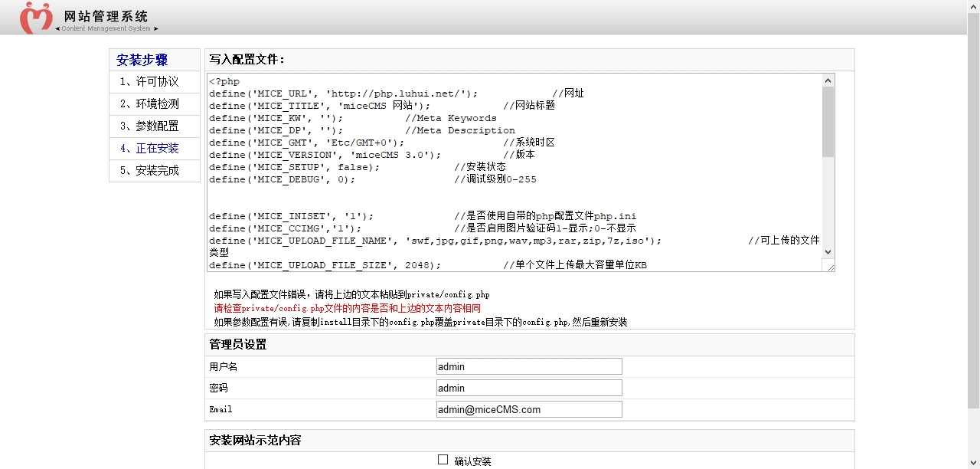Click the textarea scrollbar up arrow
Viewport: 980px width, 469px height.
(828, 80)
